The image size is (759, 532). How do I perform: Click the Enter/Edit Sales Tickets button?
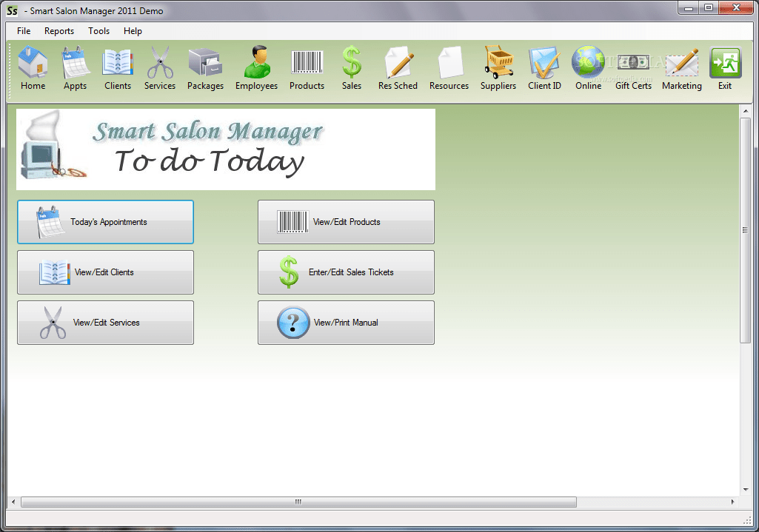point(346,272)
